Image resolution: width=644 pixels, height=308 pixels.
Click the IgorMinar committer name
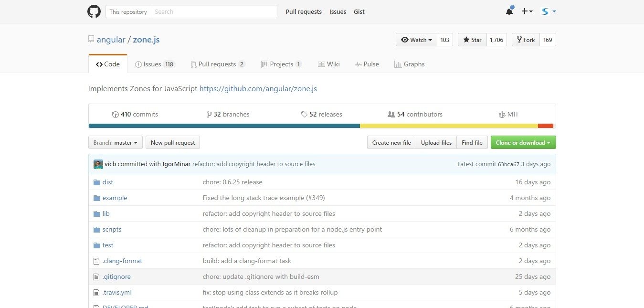click(177, 164)
